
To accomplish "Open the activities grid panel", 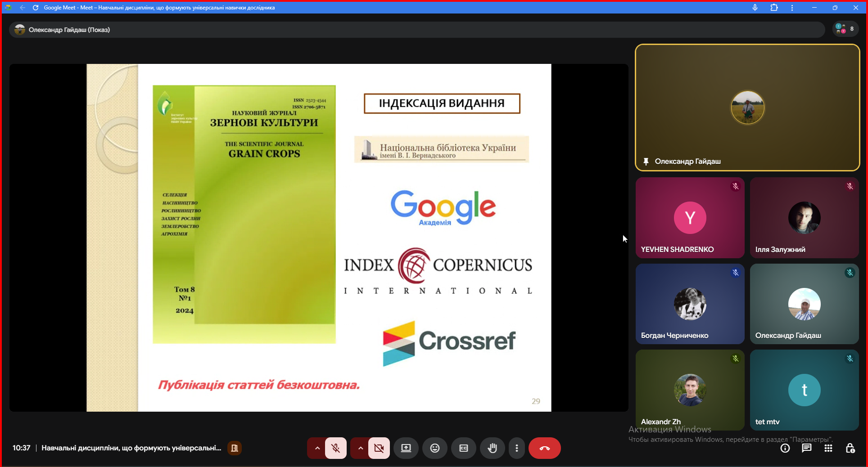I will tap(828, 448).
